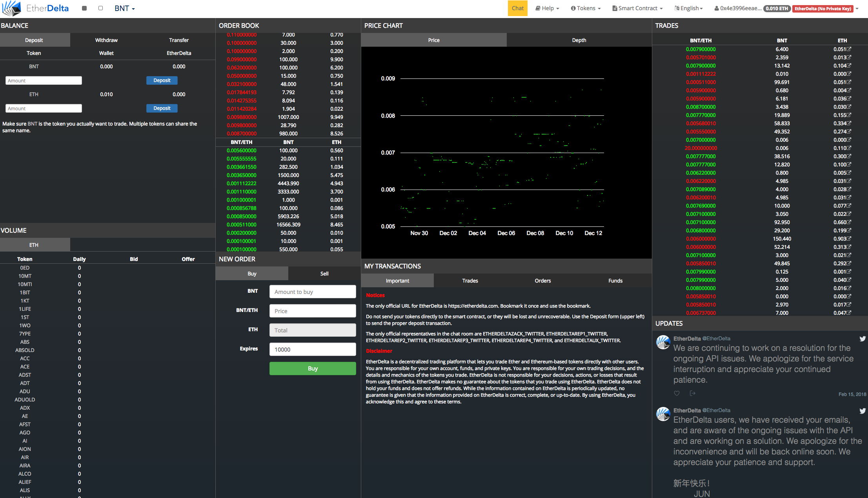The width and height of the screenshot is (868, 498).
Task: Open the BNT token dropdown
Action: point(125,8)
